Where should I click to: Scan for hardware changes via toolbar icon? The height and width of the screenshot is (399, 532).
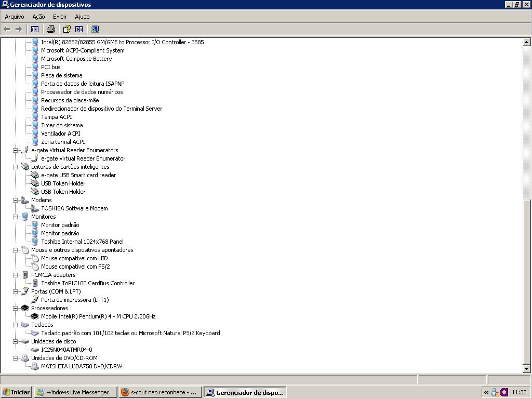coord(96,29)
